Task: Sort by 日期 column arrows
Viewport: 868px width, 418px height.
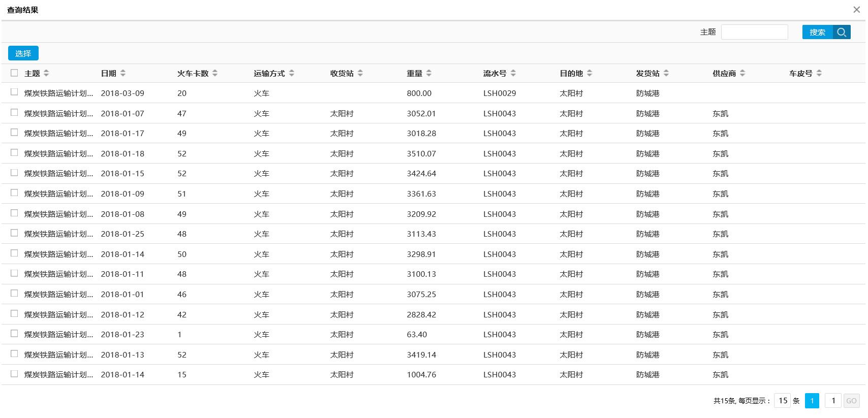Action: (123, 74)
